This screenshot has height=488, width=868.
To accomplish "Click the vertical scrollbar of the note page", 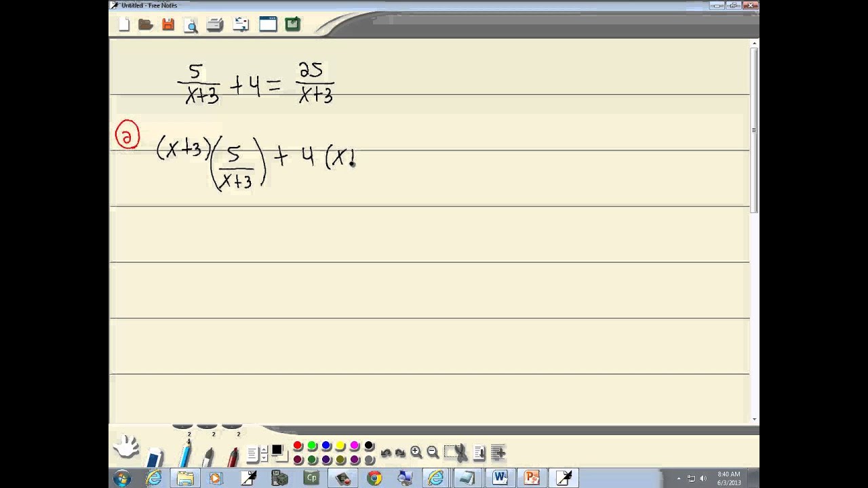I will 754,230.
